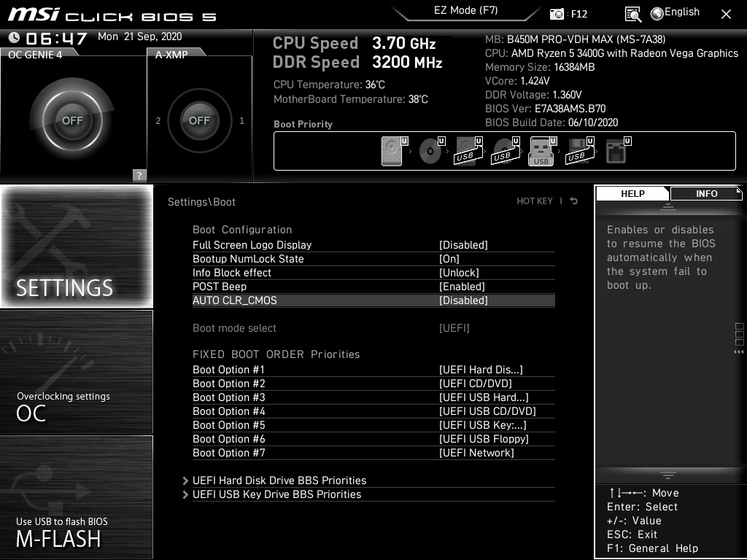Select Boot Option #5 row
747x560 pixels.
[x=373, y=425]
